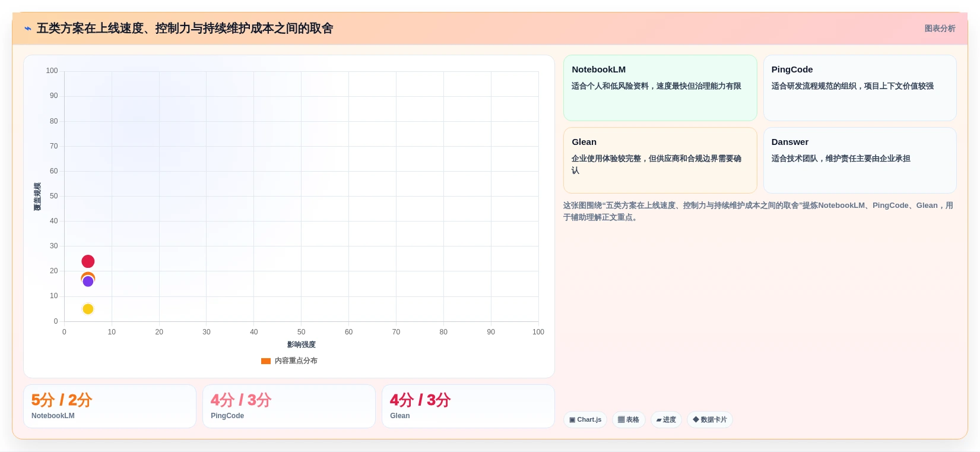Select the yellow data point in chart
This screenshot has width=980, height=452.
88,309
